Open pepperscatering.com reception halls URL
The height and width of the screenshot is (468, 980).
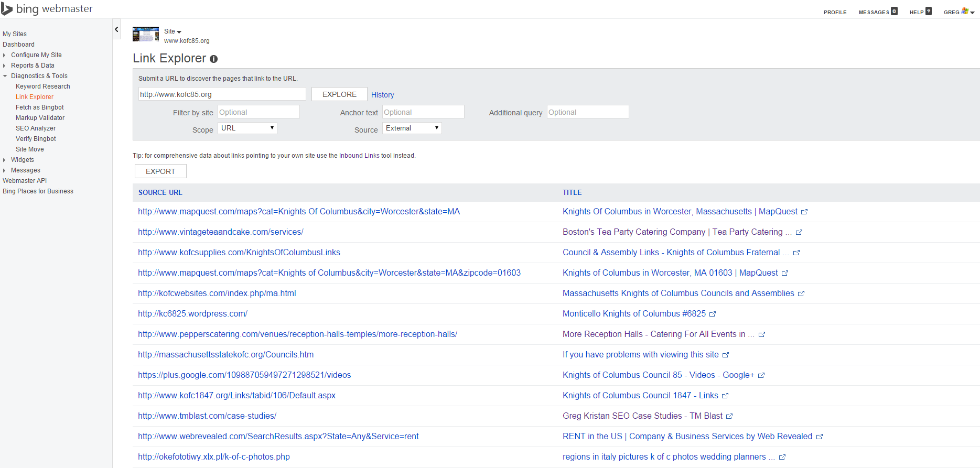pyautogui.click(x=297, y=334)
